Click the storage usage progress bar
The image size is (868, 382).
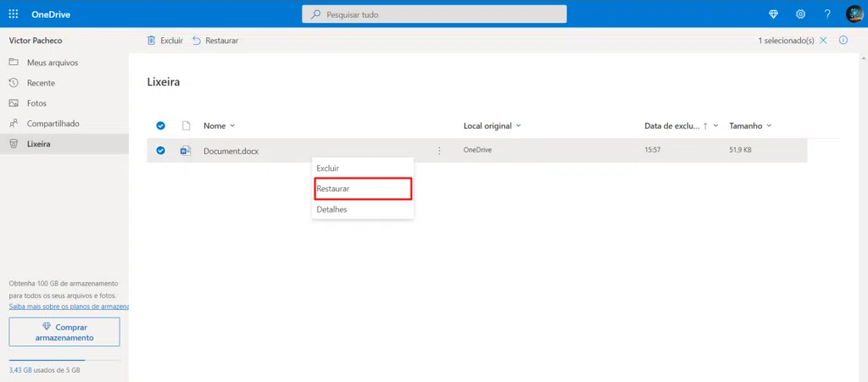tap(64, 360)
